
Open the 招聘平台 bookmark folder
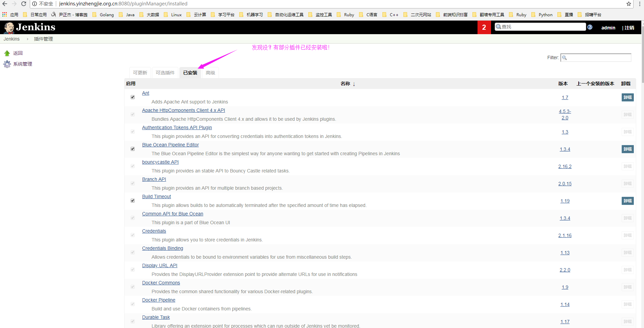tap(589, 15)
